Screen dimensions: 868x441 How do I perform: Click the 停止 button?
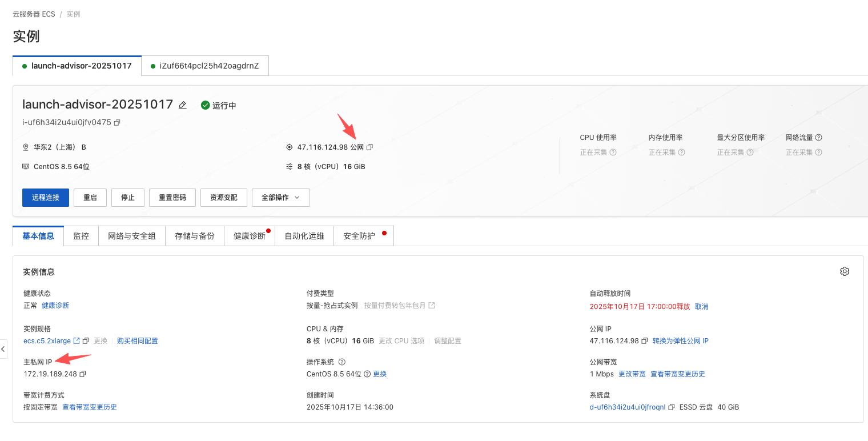128,198
